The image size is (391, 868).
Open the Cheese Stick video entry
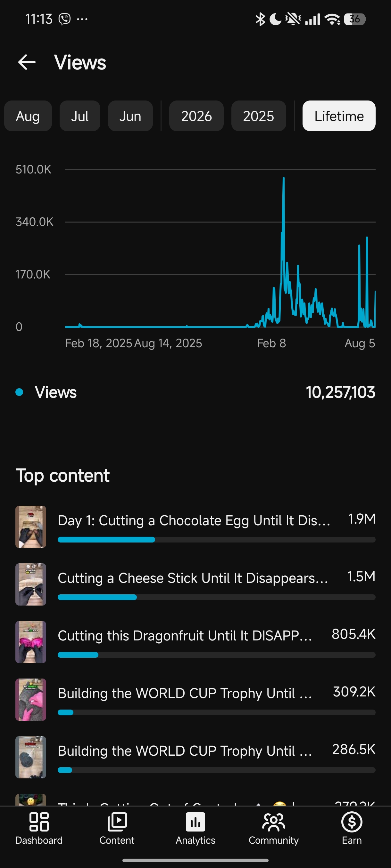[x=195, y=584]
